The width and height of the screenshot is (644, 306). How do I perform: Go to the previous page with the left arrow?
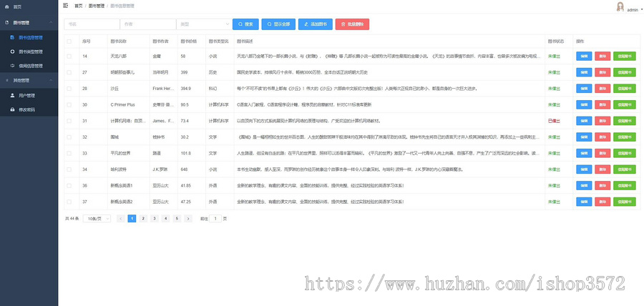pyautogui.click(x=121, y=219)
